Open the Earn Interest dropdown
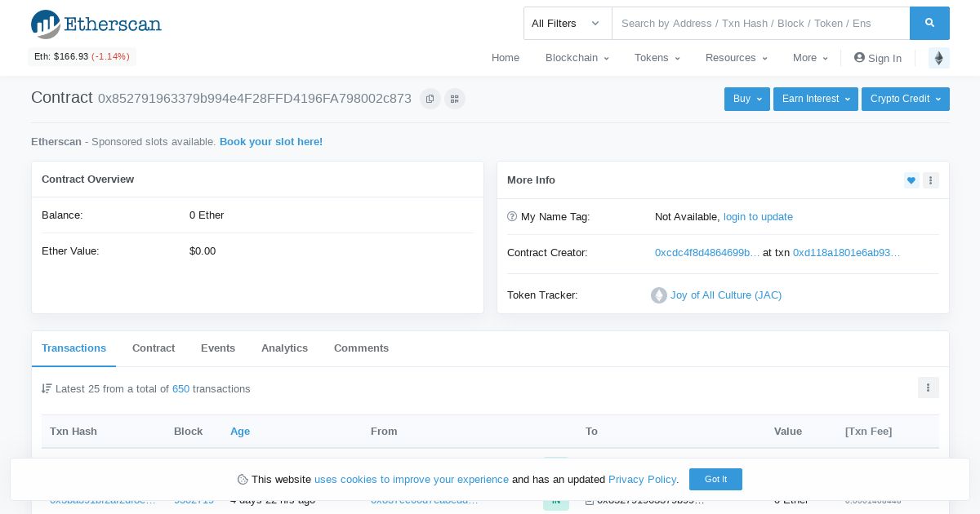Screen dimensions: 980x514 point(816,99)
